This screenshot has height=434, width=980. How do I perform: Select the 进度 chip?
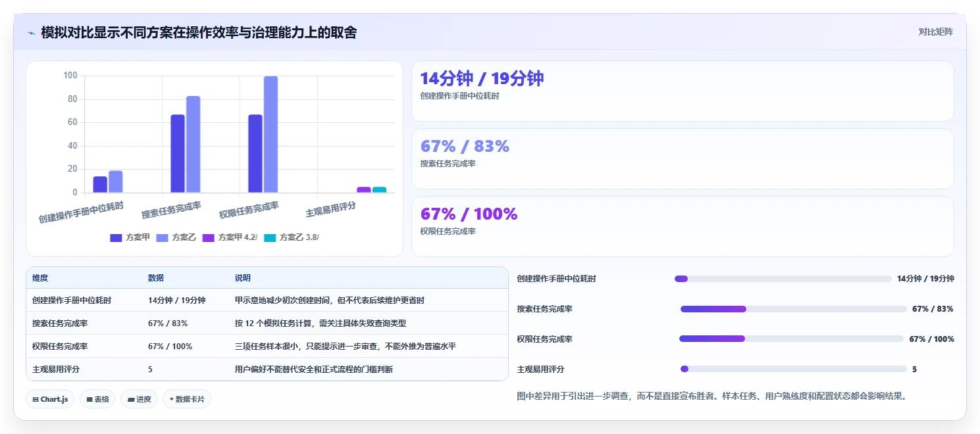(138, 399)
